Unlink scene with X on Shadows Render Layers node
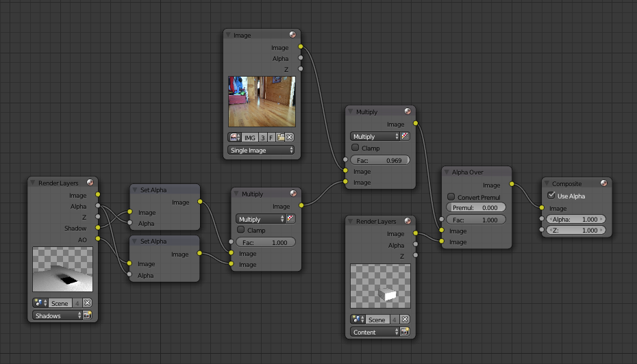Viewport: 637px width, 364px height. [x=88, y=303]
